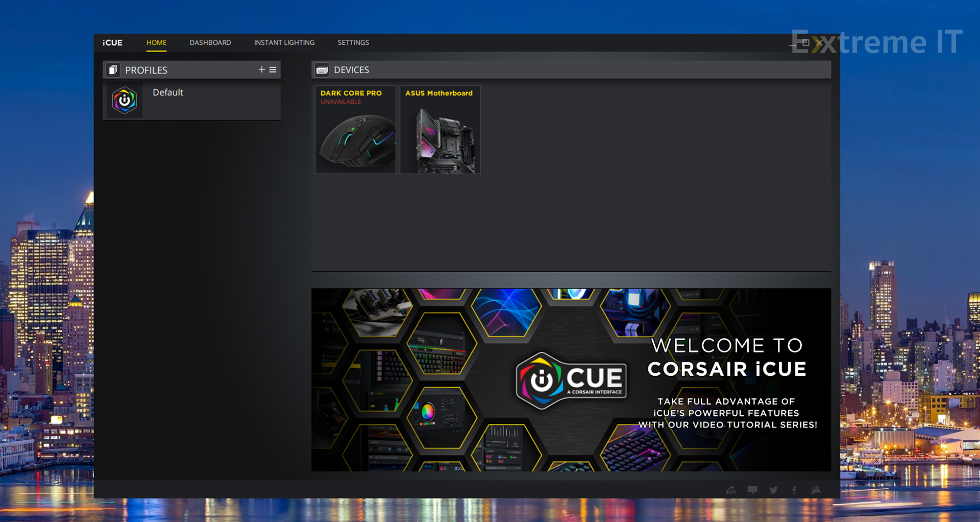Open Corsair Twitter page icon
Image resolution: width=980 pixels, height=522 pixels.
[773, 490]
